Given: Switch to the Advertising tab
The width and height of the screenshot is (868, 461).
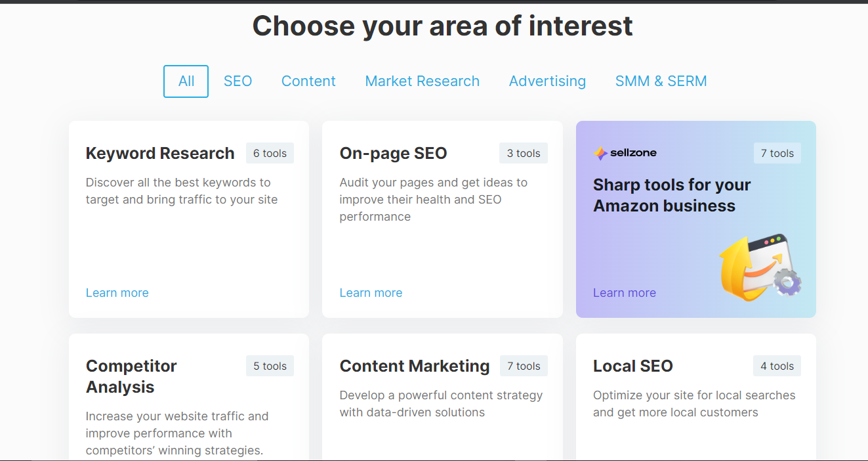Looking at the screenshot, I should tap(547, 81).
